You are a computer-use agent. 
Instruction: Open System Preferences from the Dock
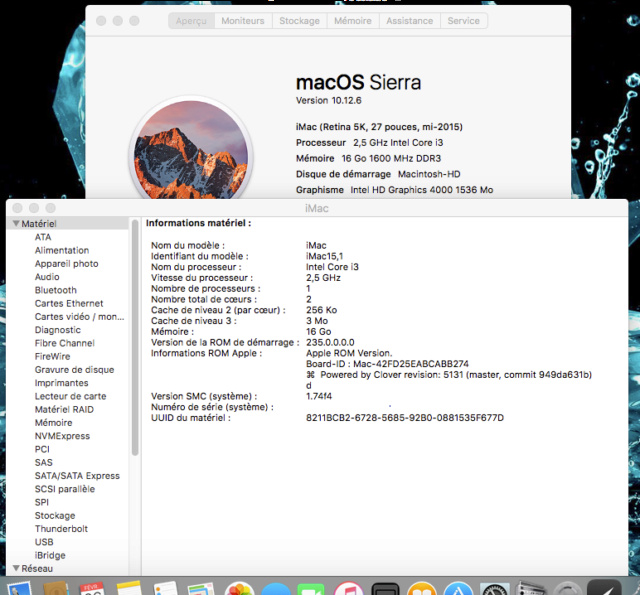click(x=494, y=589)
